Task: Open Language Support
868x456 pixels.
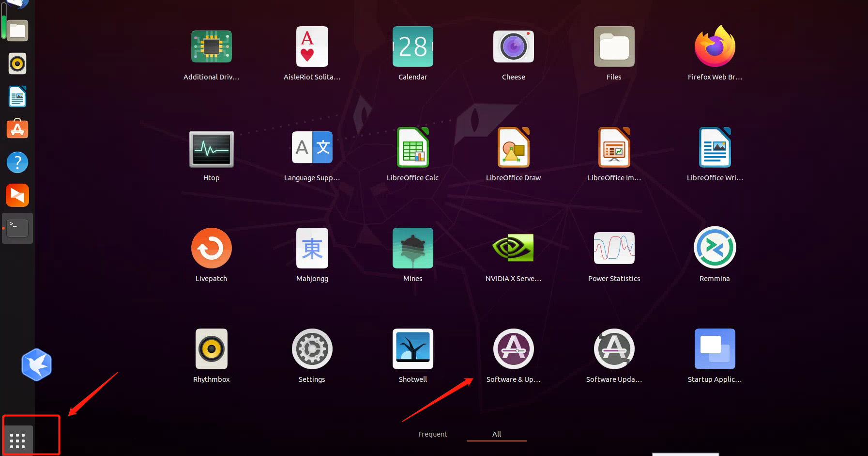Action: pos(312,147)
